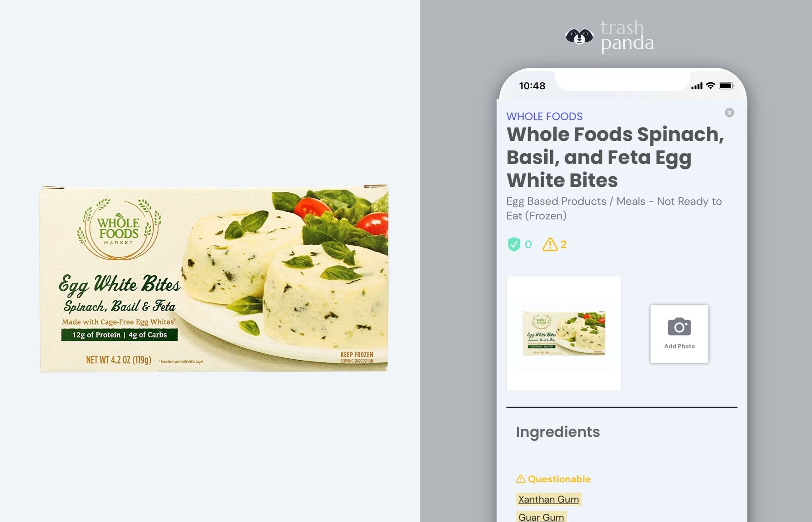
Task: Open the Guar Gum ingredient link
Action: coord(541,517)
